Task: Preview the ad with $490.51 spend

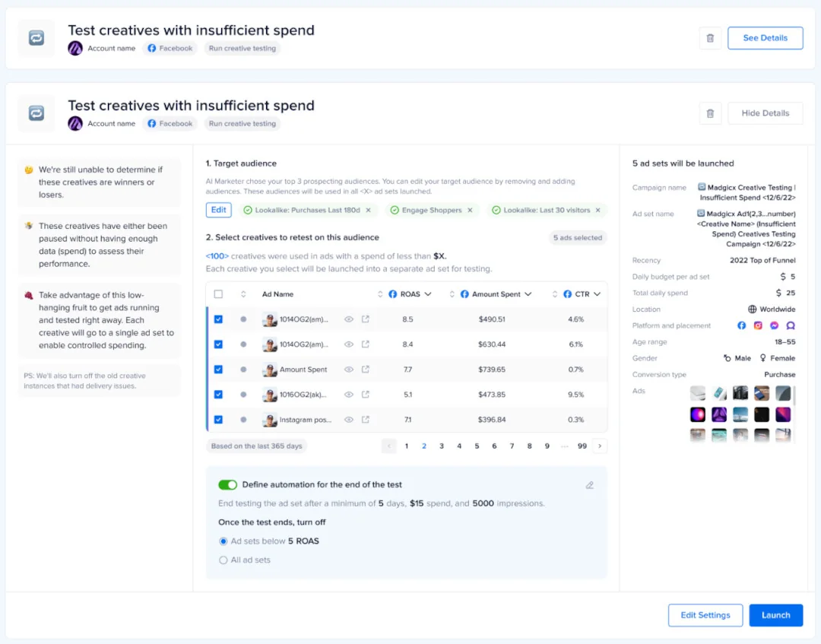Action: click(x=349, y=319)
